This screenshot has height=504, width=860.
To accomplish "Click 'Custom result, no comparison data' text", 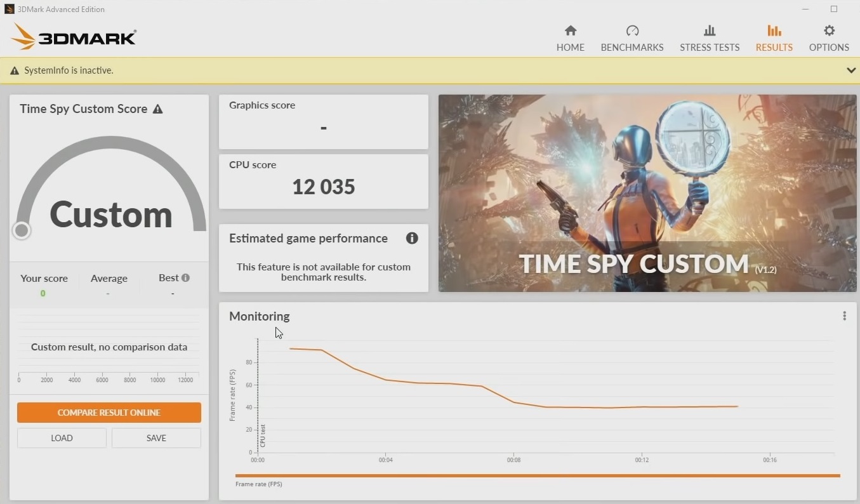I will pyautogui.click(x=109, y=347).
